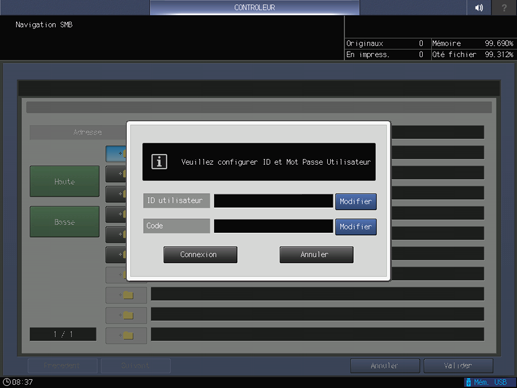The height and width of the screenshot is (388, 517).
Task: Click the info icon in the dialog message
Action: 159,162
